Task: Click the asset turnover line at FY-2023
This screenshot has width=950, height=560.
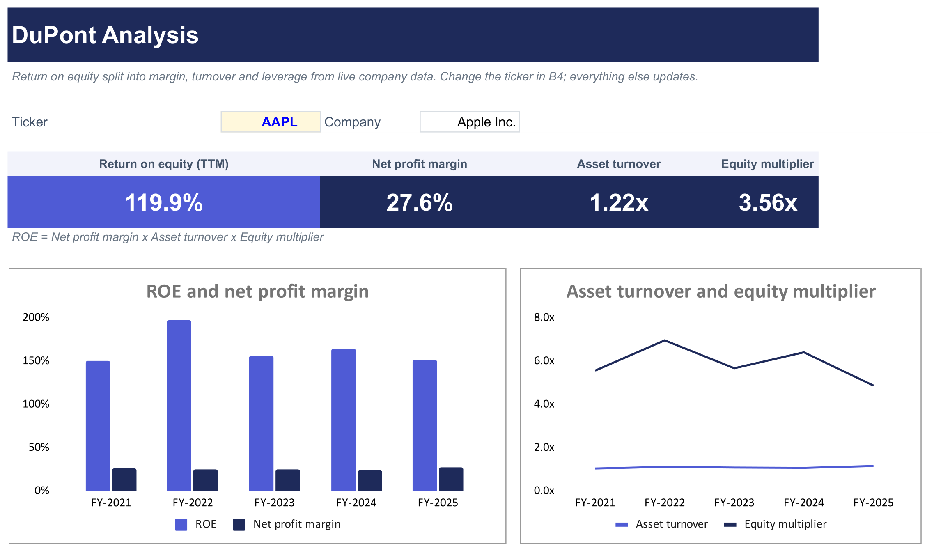Action: (x=734, y=468)
